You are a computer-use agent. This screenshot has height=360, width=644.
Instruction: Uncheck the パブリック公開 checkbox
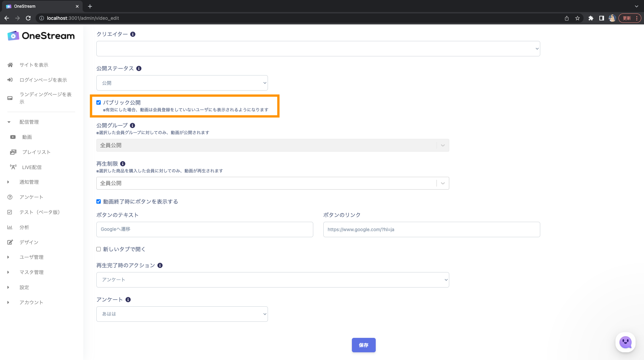click(x=99, y=103)
